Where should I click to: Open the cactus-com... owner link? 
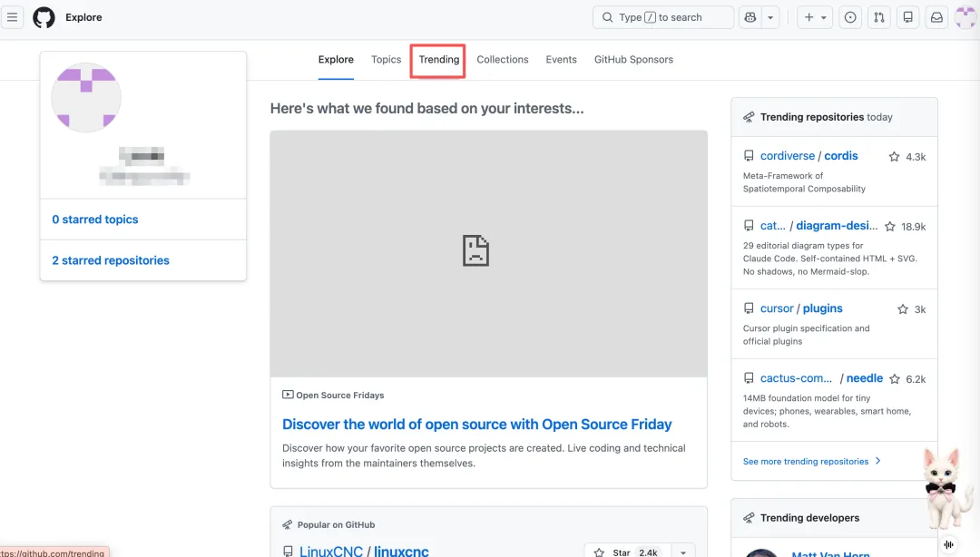pyautogui.click(x=797, y=378)
